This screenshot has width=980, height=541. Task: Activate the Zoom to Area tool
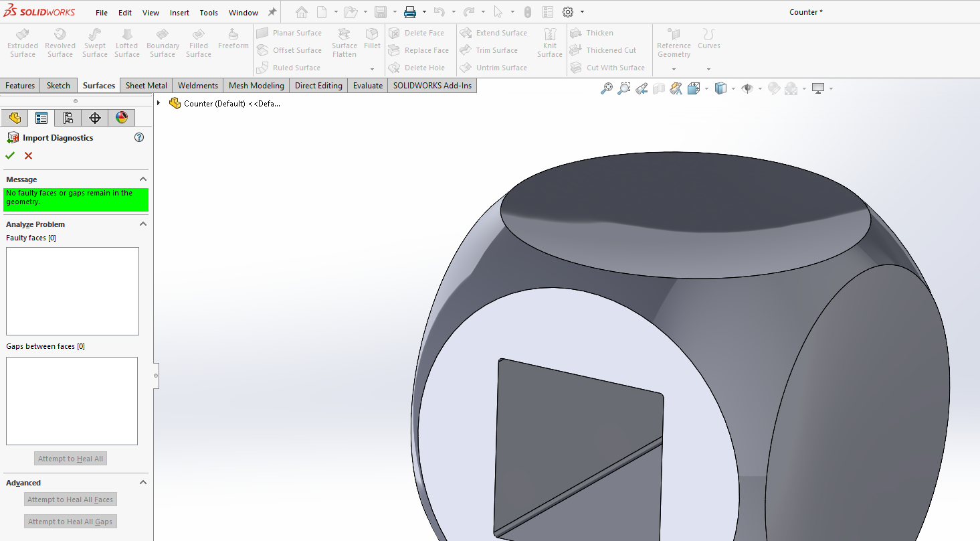[x=623, y=88]
